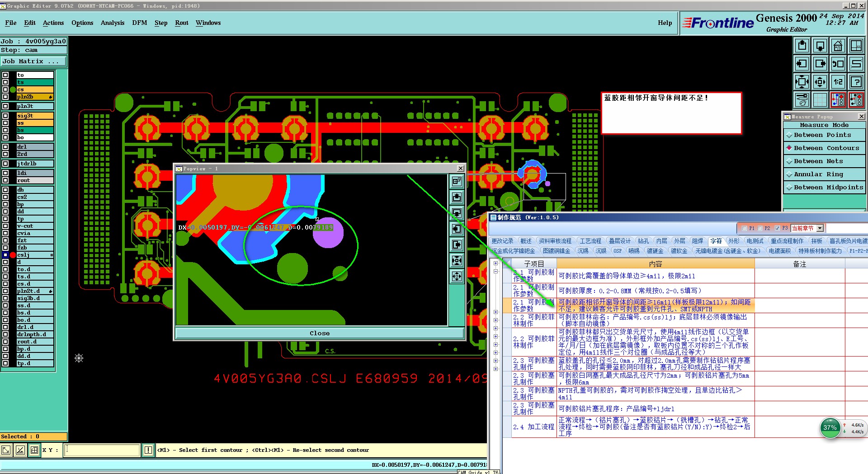Switch to the 钻孔 tab

643,241
